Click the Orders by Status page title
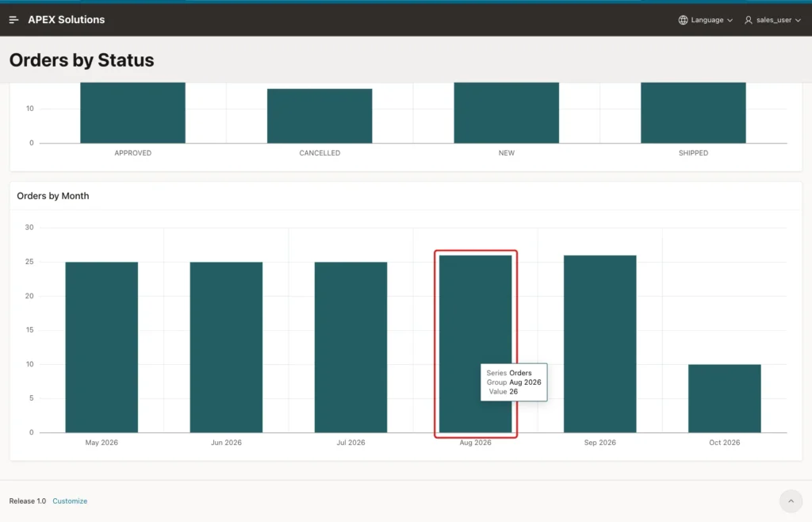This screenshot has width=812, height=522. pos(82,60)
